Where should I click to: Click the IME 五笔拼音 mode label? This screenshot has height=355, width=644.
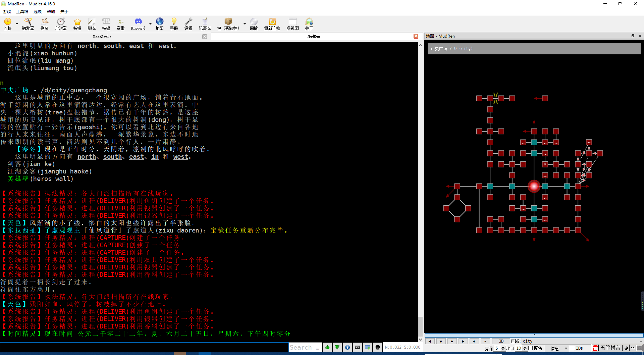pyautogui.click(x=610, y=348)
